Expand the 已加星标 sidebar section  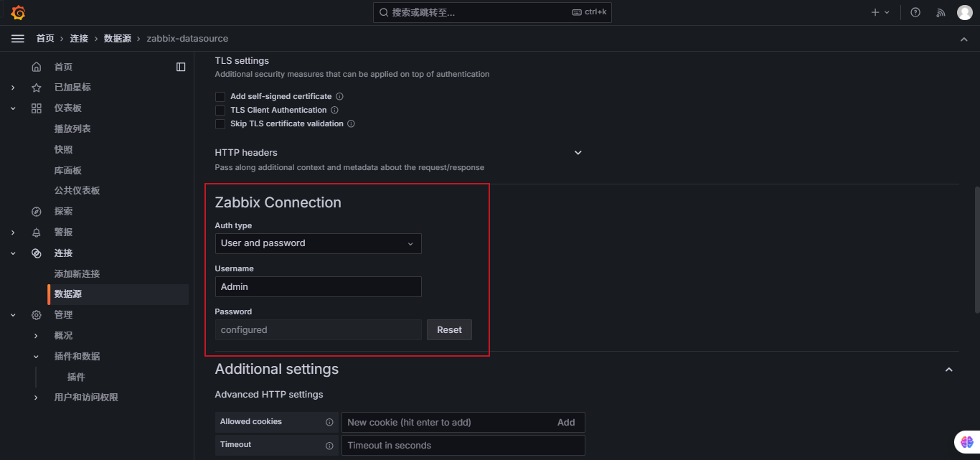pyautogui.click(x=13, y=88)
